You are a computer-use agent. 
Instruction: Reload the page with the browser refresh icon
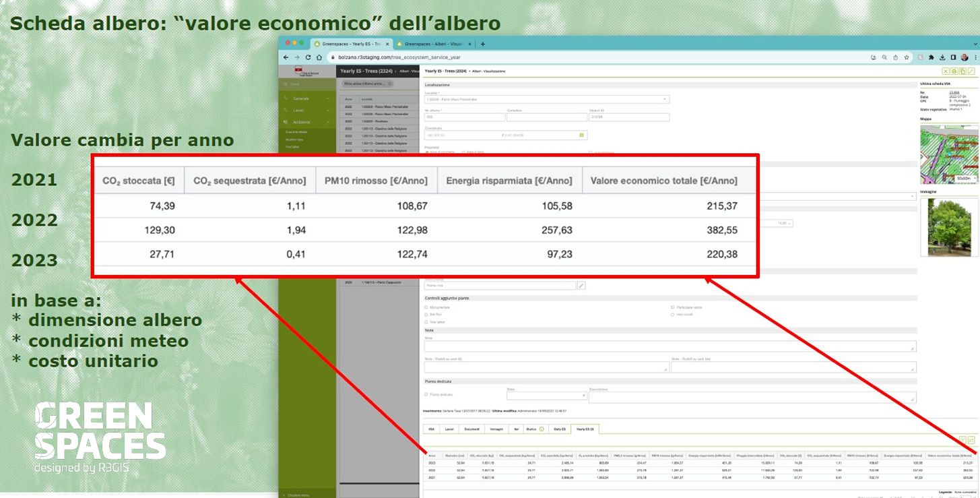[308, 57]
